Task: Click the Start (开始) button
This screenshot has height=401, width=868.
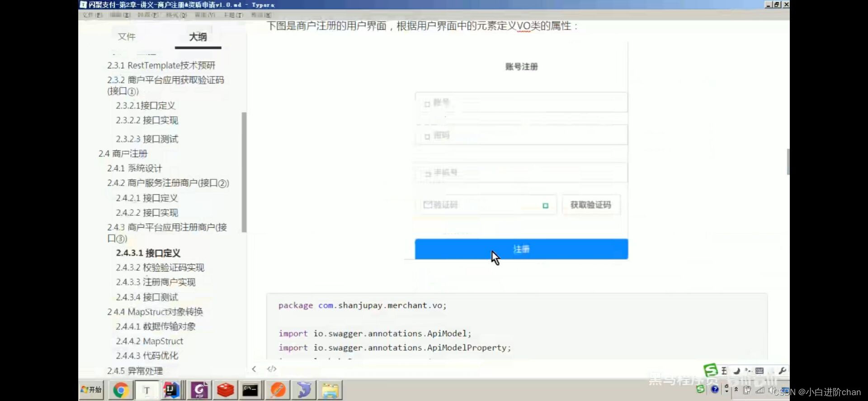Action: pos(92,390)
